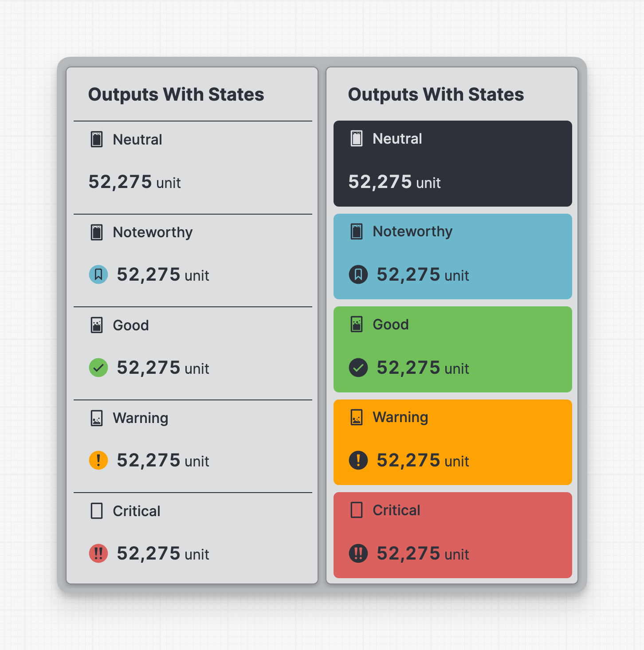Click the left panel Neutral 52,275 value
The width and height of the screenshot is (644, 650).
(x=120, y=182)
